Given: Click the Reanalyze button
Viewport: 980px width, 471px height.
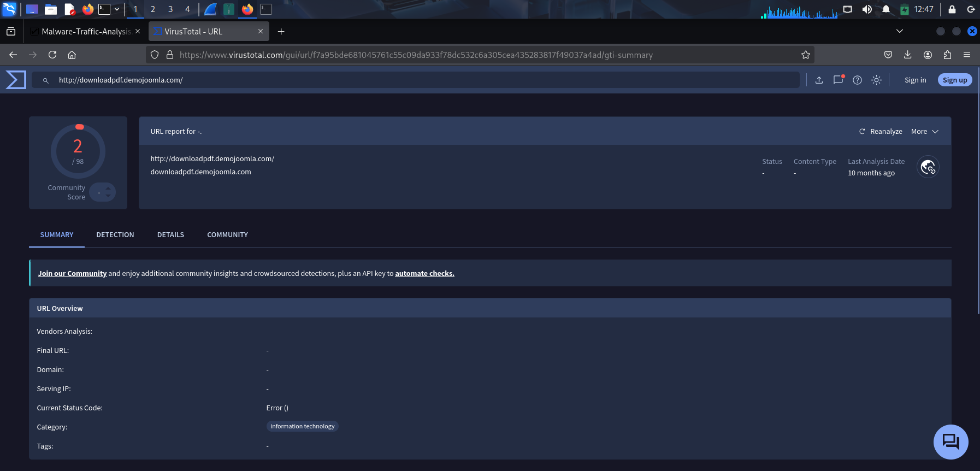Looking at the screenshot, I should pyautogui.click(x=881, y=131).
